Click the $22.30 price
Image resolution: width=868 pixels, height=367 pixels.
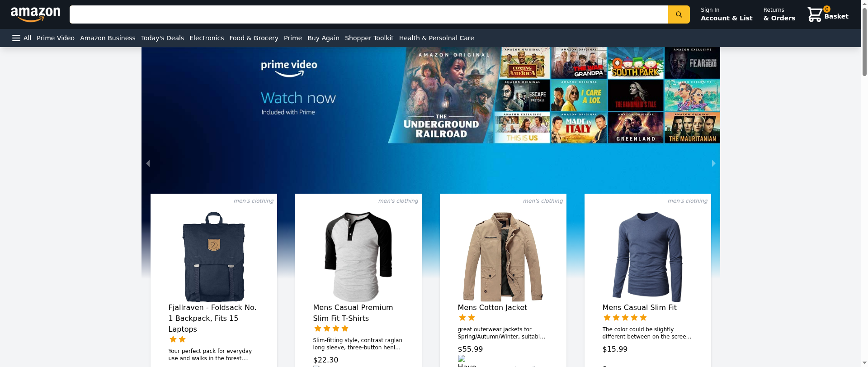pos(325,360)
